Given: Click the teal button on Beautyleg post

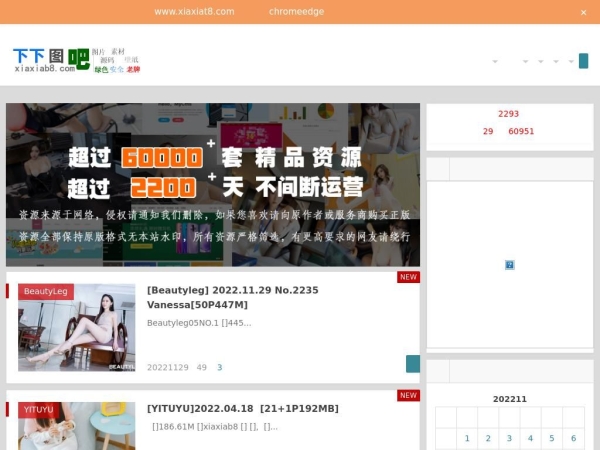Looking at the screenshot, I should click(412, 364).
